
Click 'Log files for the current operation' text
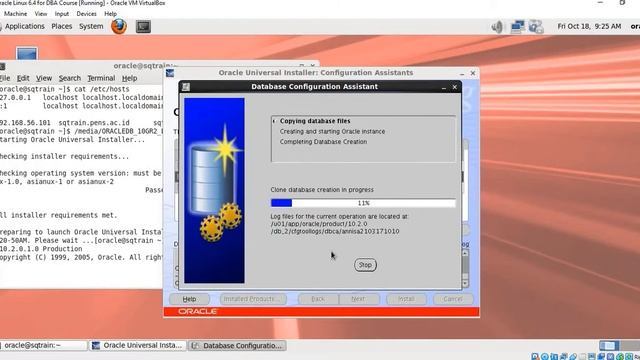pos(340,216)
